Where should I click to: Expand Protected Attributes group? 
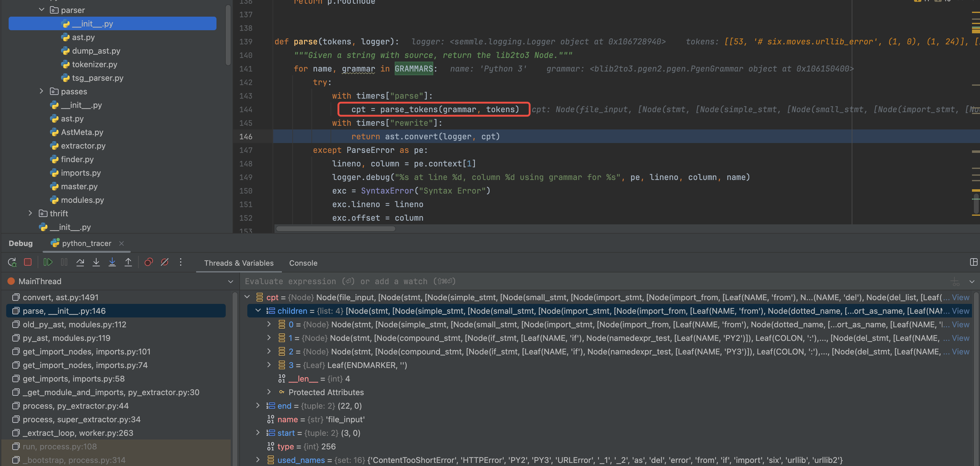click(269, 392)
